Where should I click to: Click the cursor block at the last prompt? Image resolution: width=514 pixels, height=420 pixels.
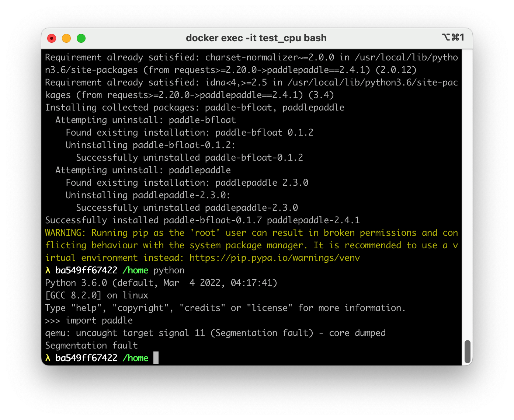156,358
